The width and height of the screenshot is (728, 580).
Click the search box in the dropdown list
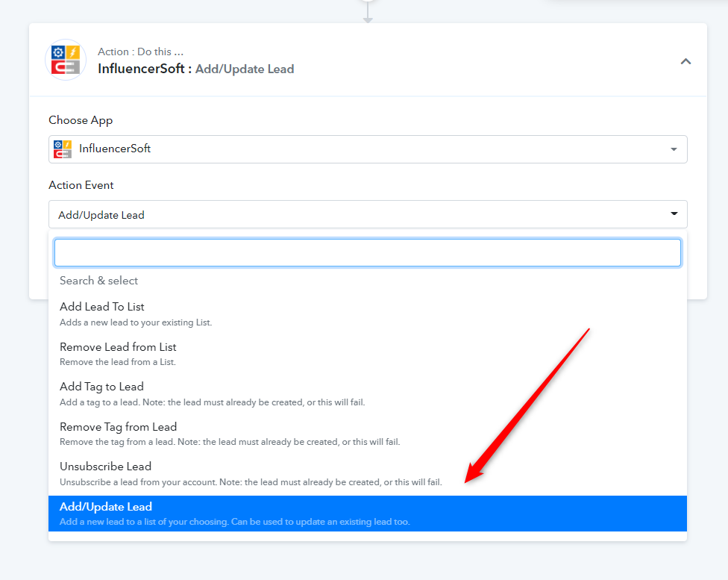pyautogui.click(x=368, y=253)
